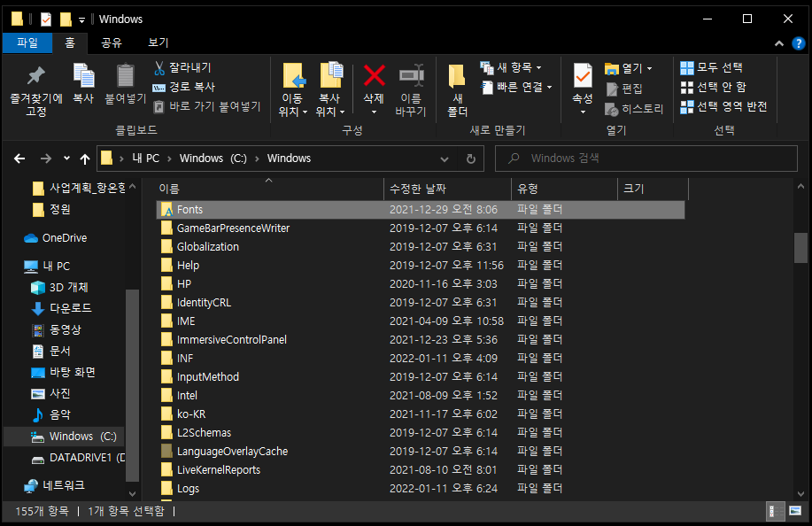Switch to the 홈 (Home) tab
The width and height of the screenshot is (812, 526).
[70, 43]
